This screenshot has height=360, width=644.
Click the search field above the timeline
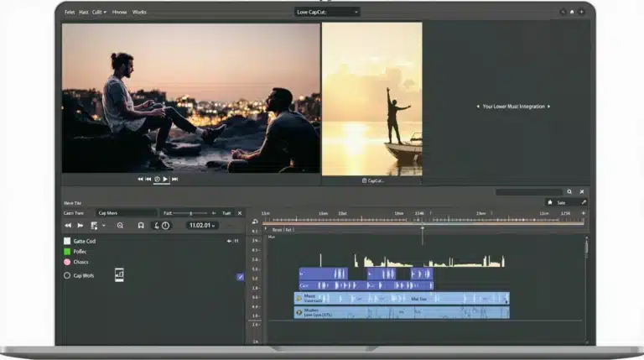528,192
